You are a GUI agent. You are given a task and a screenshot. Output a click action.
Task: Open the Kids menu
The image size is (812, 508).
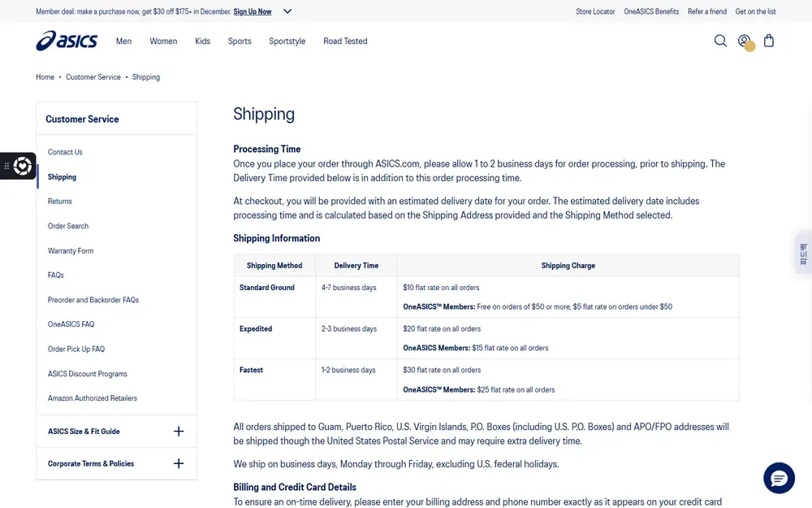[x=202, y=41]
